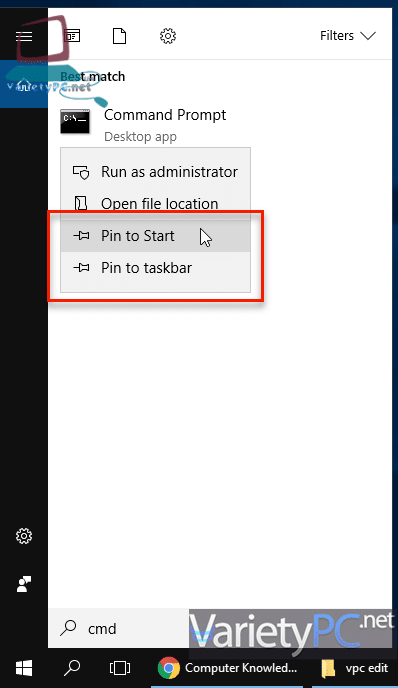398x688 pixels.
Task: Choose Open file location
Action: click(155, 204)
